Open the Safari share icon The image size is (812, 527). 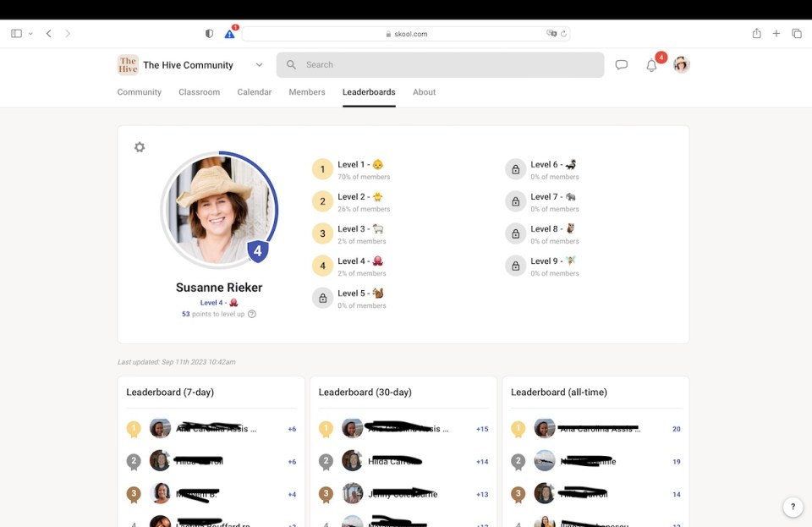coord(756,33)
